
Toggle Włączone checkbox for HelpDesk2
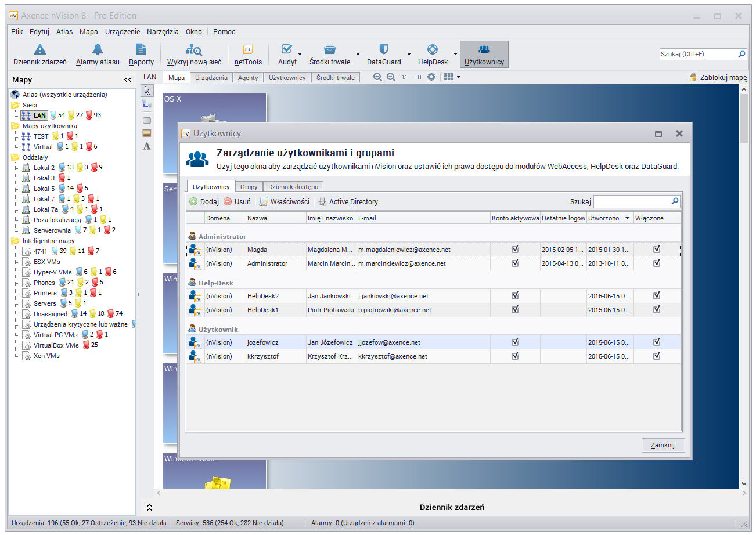657,295
